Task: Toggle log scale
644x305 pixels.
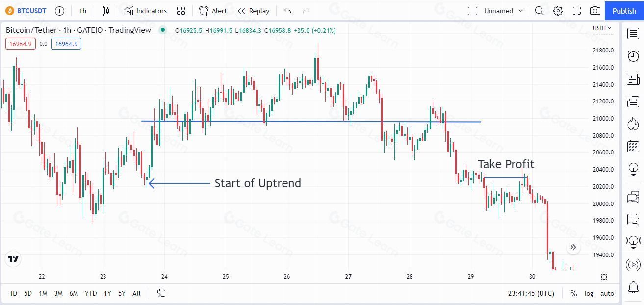Action: pyautogui.click(x=589, y=293)
